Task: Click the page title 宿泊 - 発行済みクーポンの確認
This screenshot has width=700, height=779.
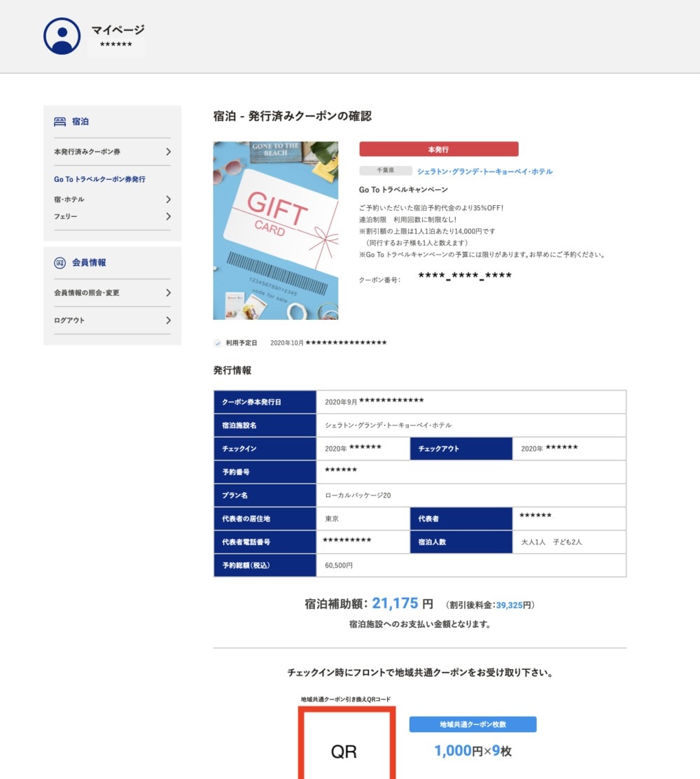Action: point(293,116)
